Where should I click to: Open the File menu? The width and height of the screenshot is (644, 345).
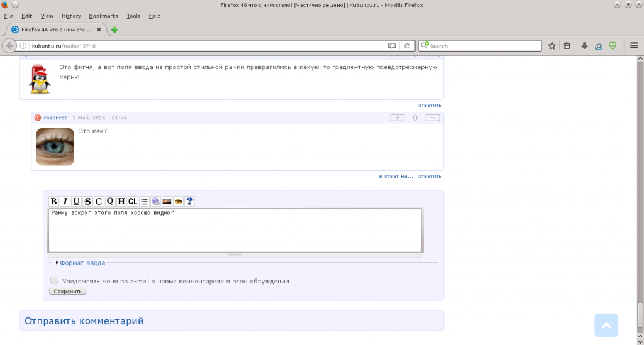point(8,16)
